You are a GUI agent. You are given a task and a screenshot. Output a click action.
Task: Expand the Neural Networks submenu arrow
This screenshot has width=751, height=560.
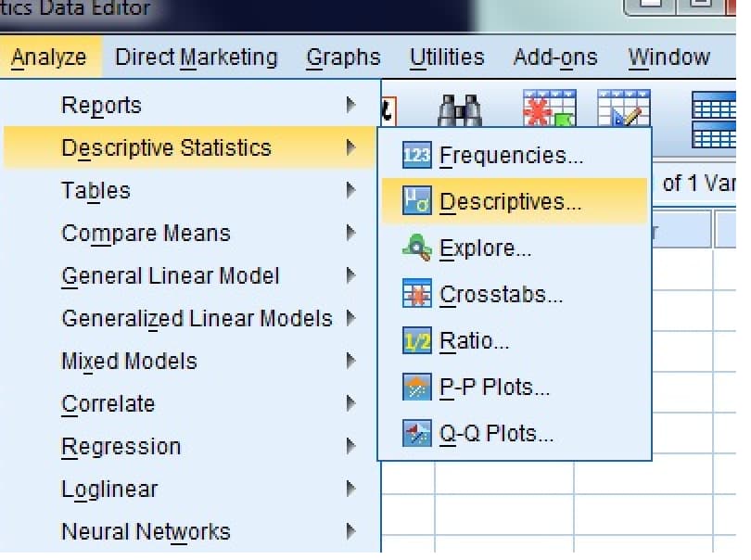pos(351,531)
